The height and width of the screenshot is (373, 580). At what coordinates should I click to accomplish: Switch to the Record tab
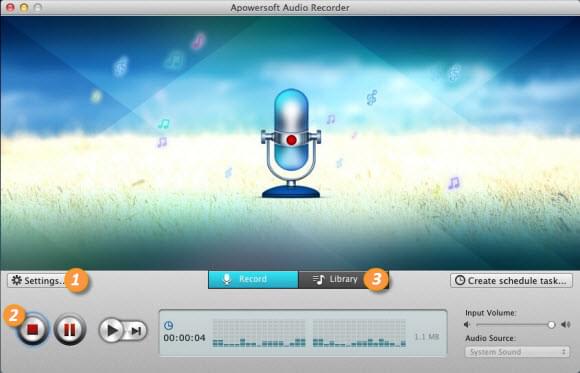click(253, 279)
